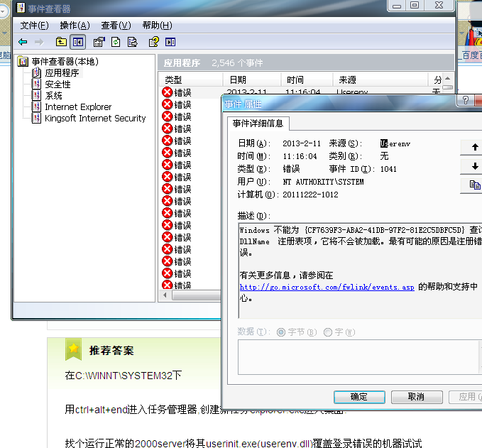Screen dimensions: 482x448
Task: Show next event with down arrow button
Action: pyautogui.click(x=475, y=166)
